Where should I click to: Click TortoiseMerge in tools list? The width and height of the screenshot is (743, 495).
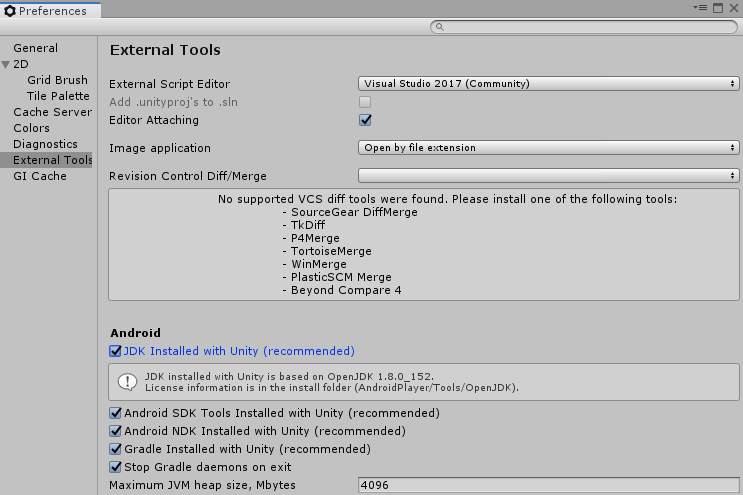pos(331,251)
